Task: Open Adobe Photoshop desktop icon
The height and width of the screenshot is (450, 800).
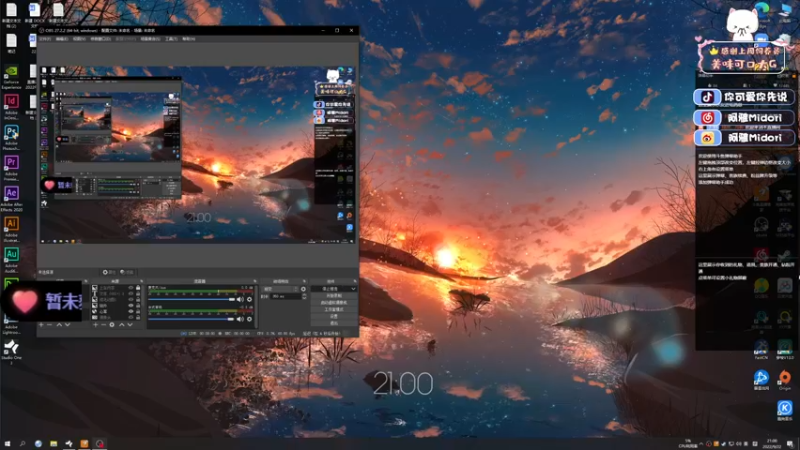Action: click(x=11, y=136)
